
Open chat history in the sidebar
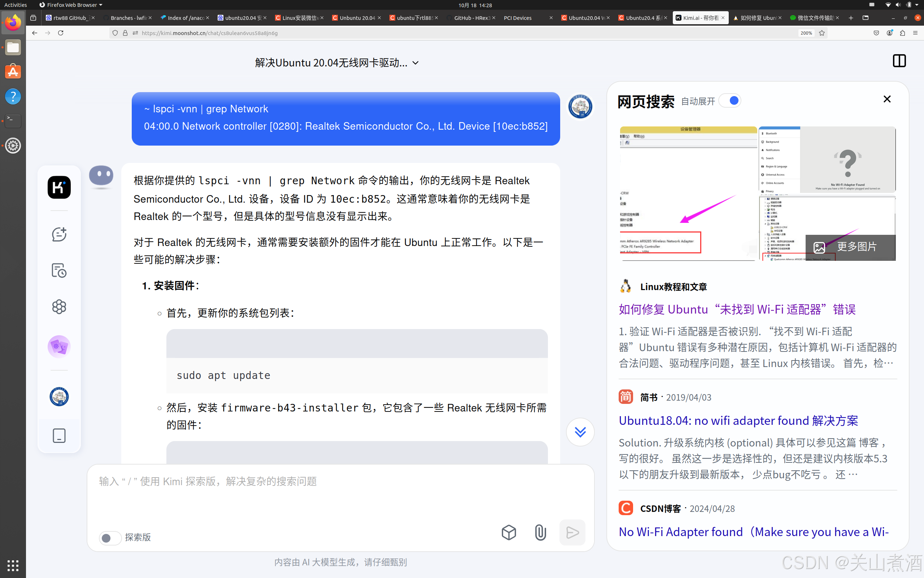click(59, 270)
